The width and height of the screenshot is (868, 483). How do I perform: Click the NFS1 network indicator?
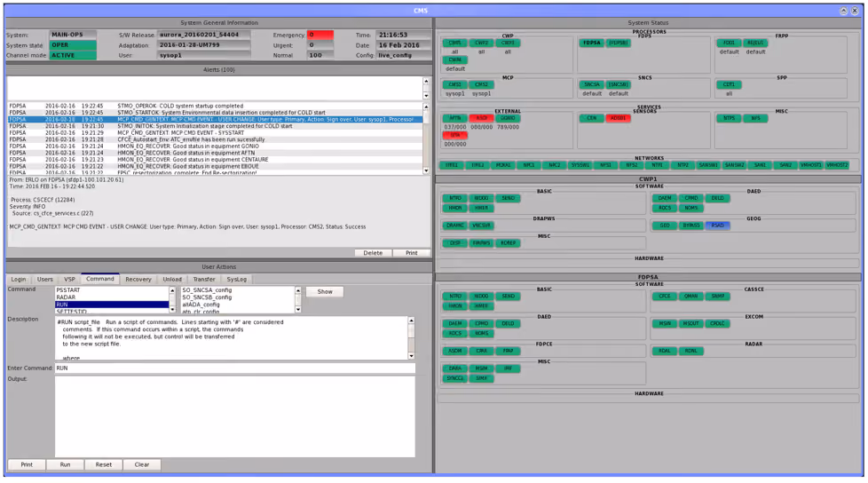coord(605,165)
